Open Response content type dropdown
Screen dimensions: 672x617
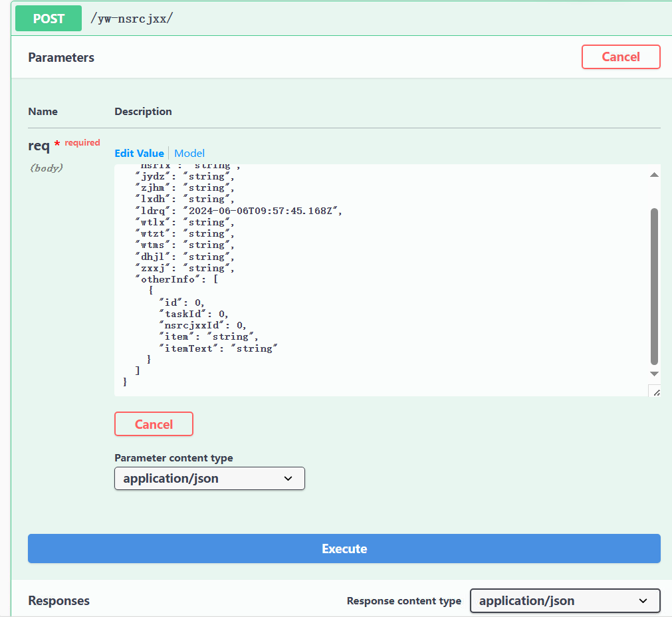tap(565, 600)
